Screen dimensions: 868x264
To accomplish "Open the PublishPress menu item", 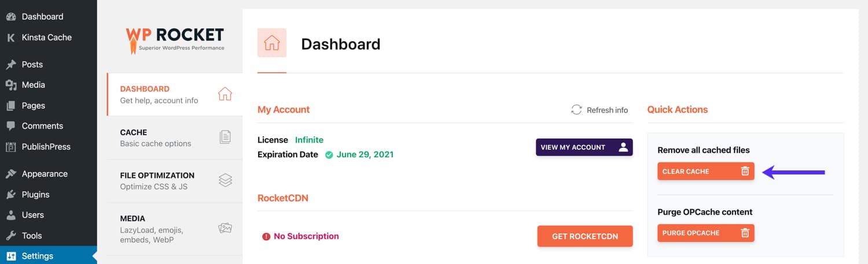I will 46,147.
